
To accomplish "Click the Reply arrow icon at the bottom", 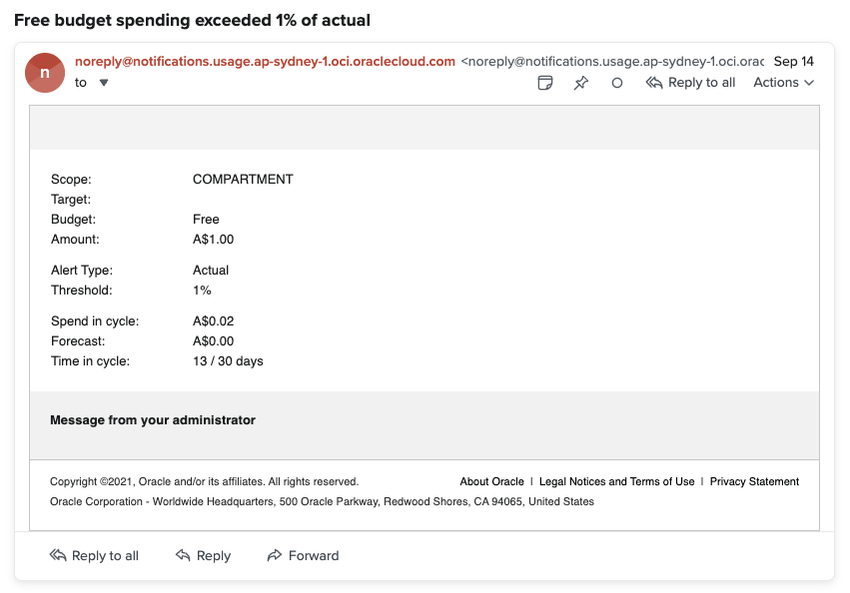I will [183, 556].
